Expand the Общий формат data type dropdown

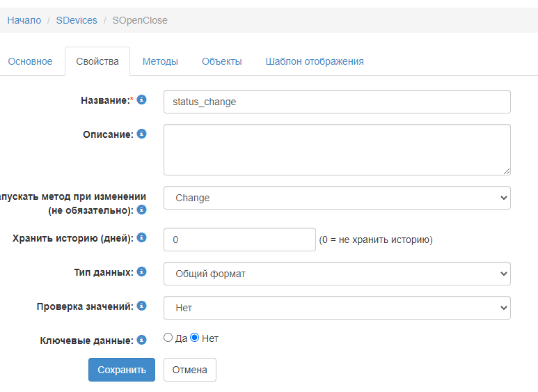(x=337, y=274)
